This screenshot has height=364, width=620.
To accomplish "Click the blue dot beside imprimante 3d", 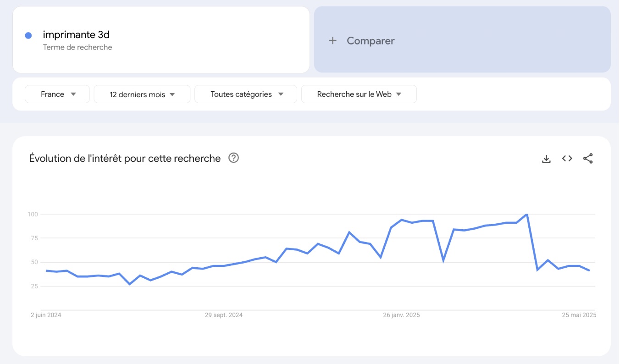I will 28,35.
